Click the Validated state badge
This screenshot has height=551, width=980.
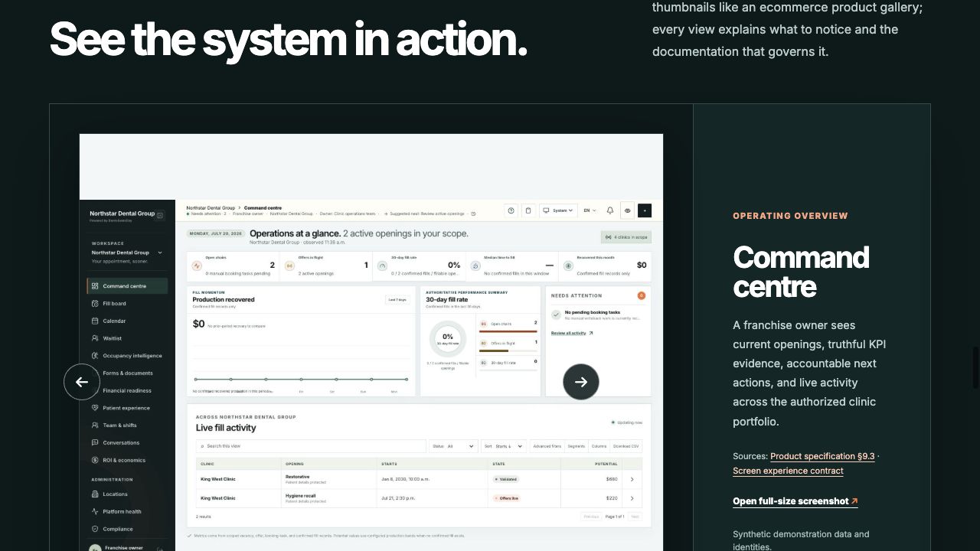[x=506, y=479]
